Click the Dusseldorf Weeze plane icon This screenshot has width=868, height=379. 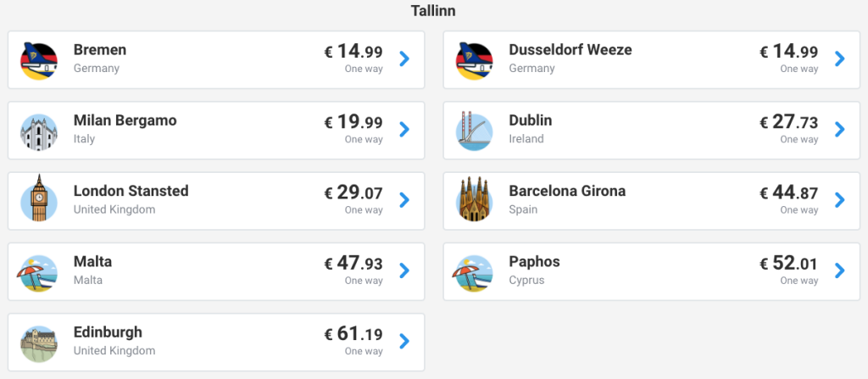[474, 59]
